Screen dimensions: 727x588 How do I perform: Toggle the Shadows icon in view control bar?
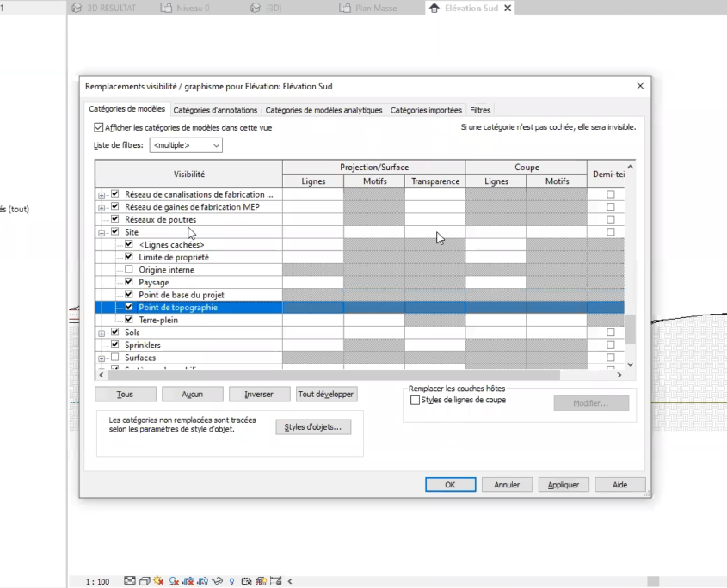(174, 581)
